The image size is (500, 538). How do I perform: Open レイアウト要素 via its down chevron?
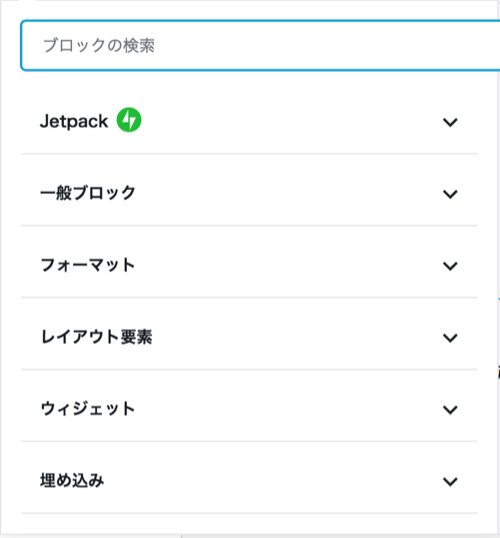pyautogui.click(x=450, y=338)
